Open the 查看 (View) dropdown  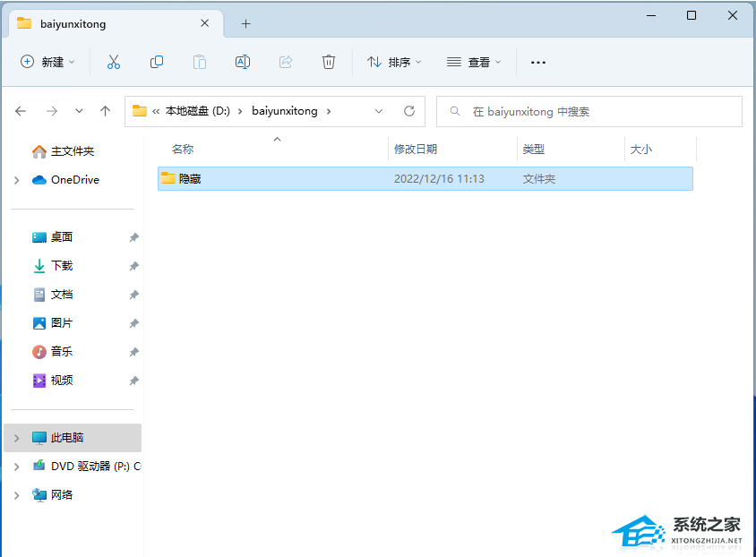tap(474, 62)
